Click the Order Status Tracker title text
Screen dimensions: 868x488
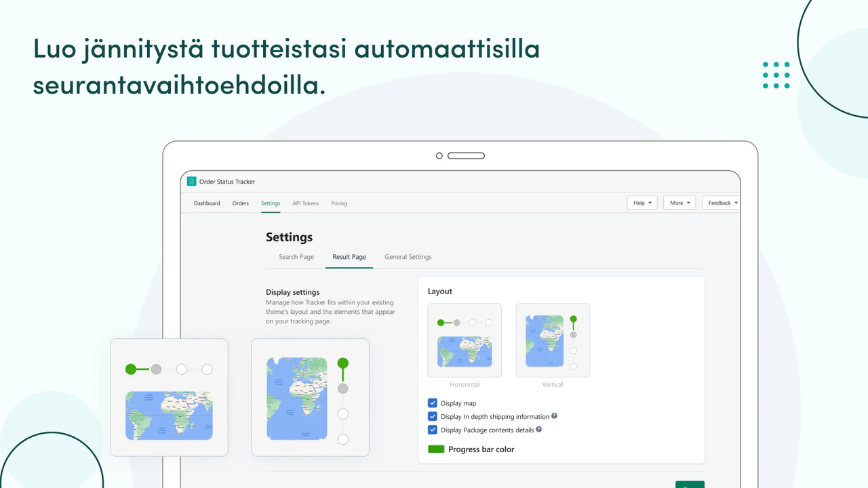[x=227, y=182]
